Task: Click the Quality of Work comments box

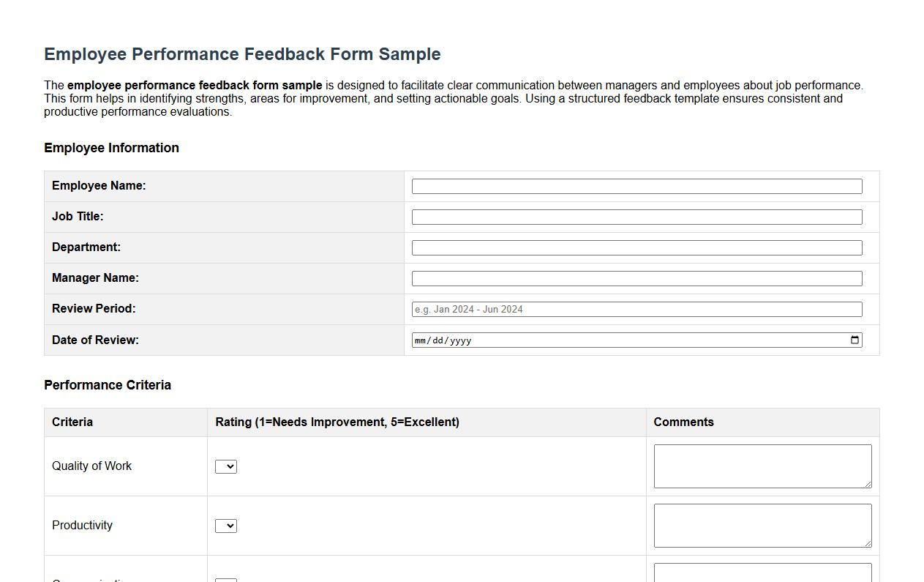Action: point(762,466)
